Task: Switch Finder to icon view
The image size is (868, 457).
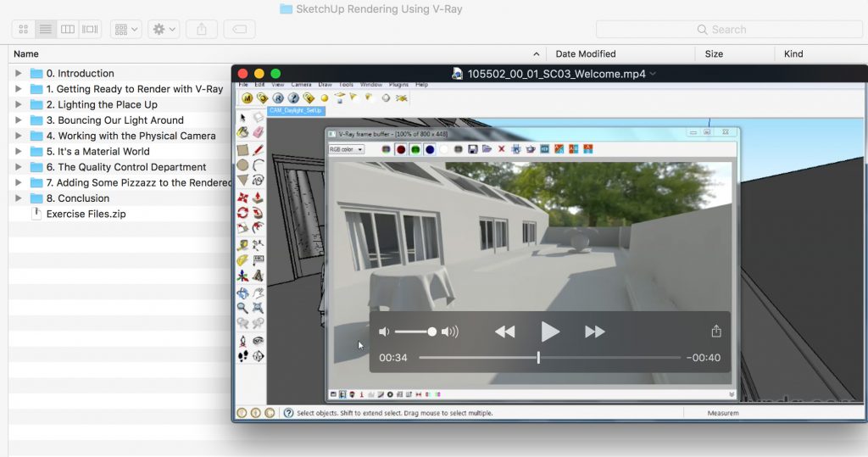Action: pos(23,30)
